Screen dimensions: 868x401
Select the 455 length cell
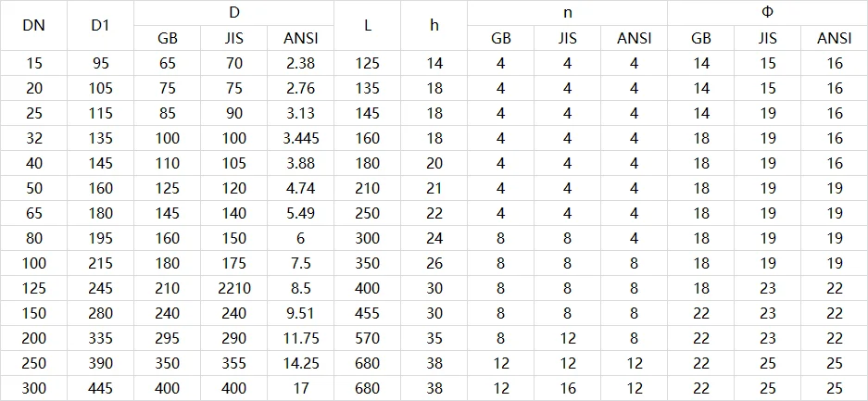coord(368,314)
